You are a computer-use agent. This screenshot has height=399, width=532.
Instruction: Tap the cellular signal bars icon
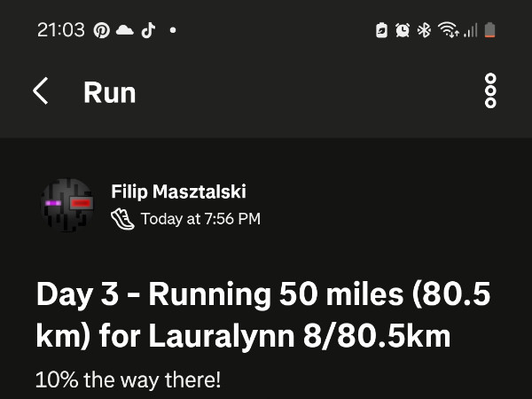pyautogui.click(x=471, y=30)
